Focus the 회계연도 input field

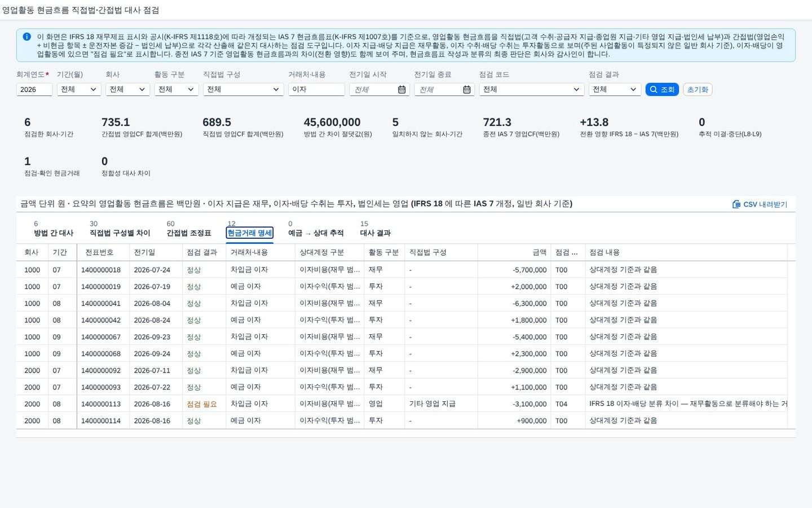pos(34,89)
